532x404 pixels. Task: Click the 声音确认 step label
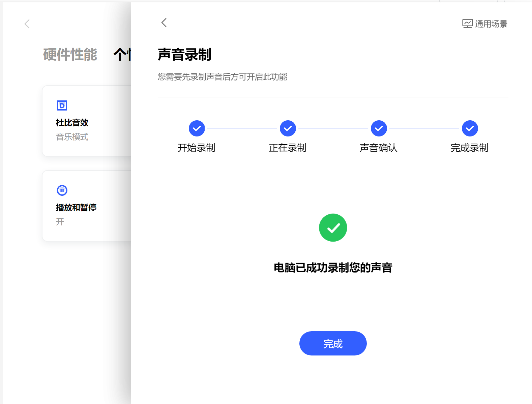coord(379,148)
